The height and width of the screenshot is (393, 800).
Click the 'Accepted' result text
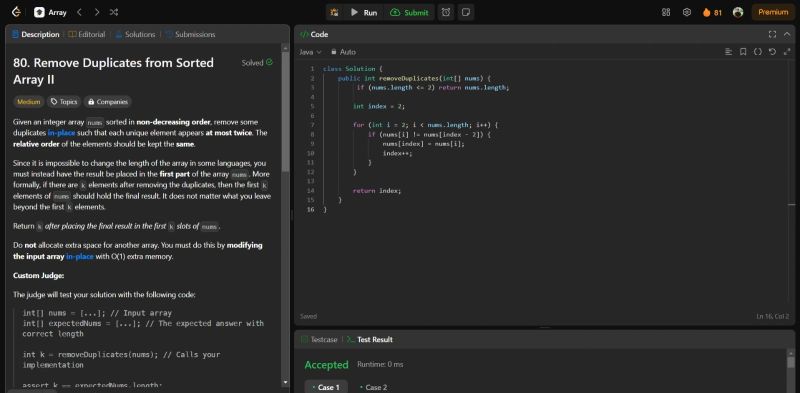click(326, 364)
